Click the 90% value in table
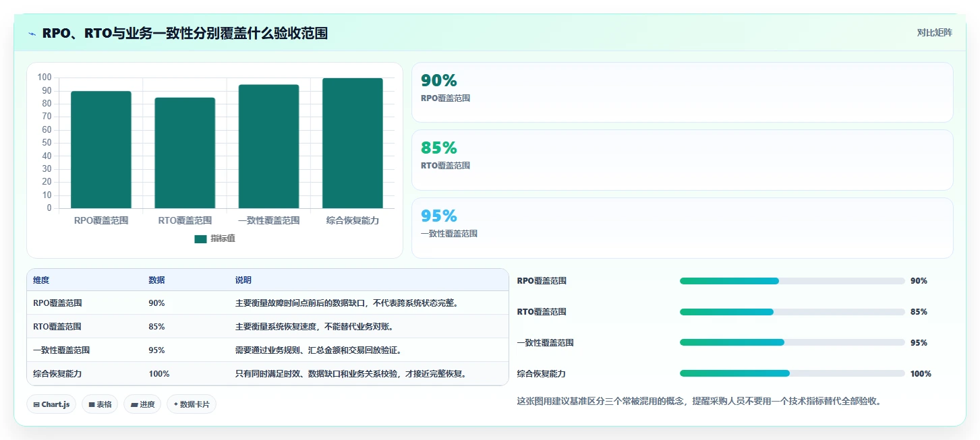 point(156,303)
